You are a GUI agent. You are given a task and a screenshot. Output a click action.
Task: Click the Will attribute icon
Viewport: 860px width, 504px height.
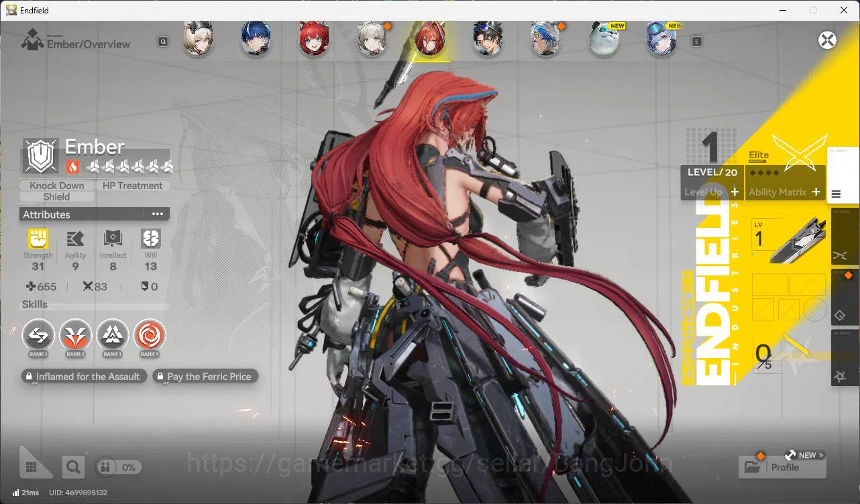[150, 239]
